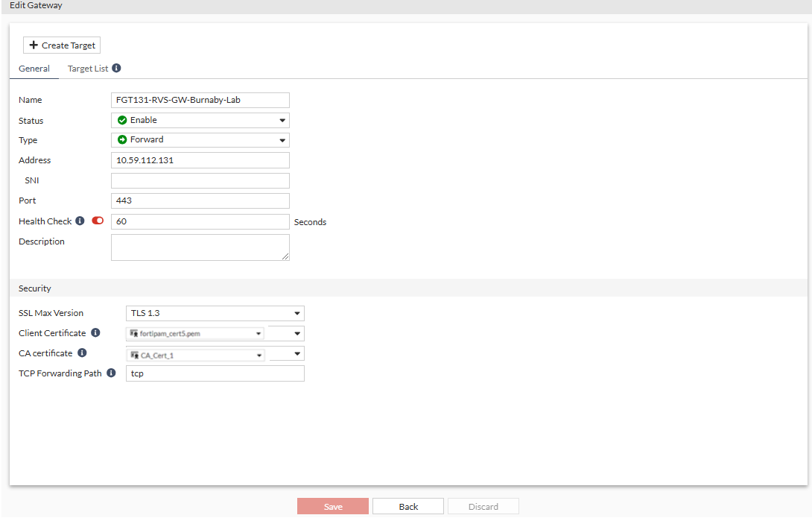Click the Health Check info icon
Screen dimensions: 812x518
point(80,221)
